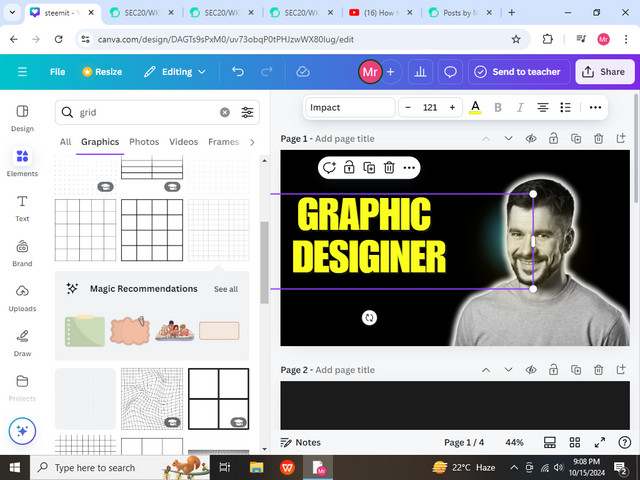Decrease font size with minus button
This screenshot has width=640, height=480.
tap(408, 107)
